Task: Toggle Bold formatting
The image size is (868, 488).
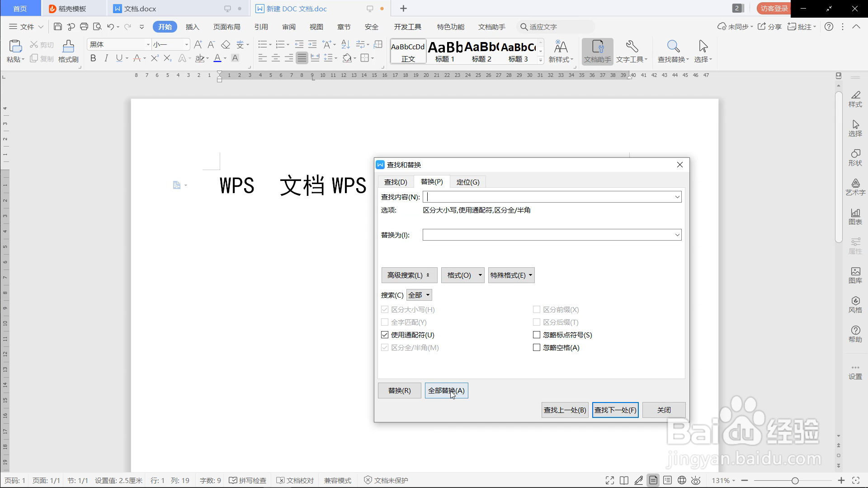Action: pos(93,58)
